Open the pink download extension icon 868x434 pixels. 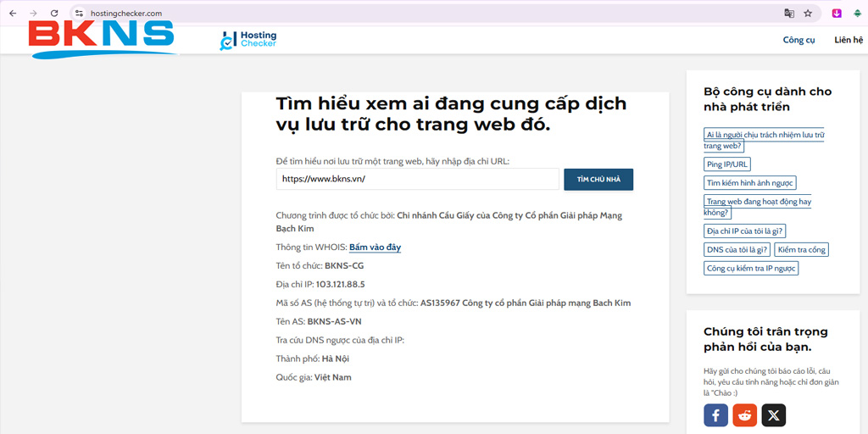837,14
